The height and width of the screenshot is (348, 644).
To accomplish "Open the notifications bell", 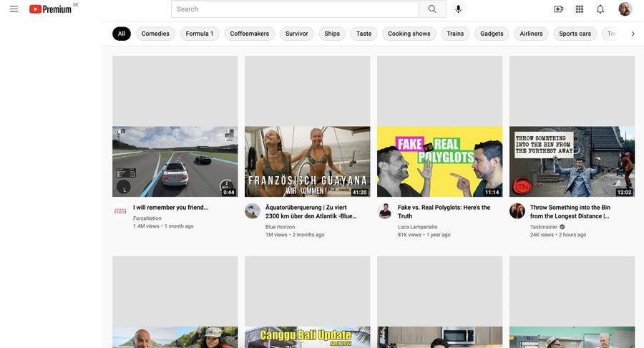I will 600,9.
